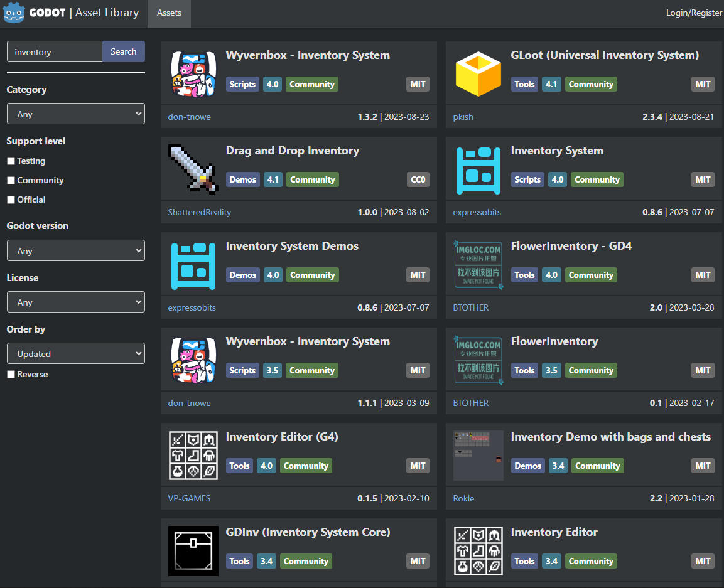Image resolution: width=724 pixels, height=588 pixels.
Task: Click Demos badge on Drag and Drop Inventory
Action: point(243,179)
